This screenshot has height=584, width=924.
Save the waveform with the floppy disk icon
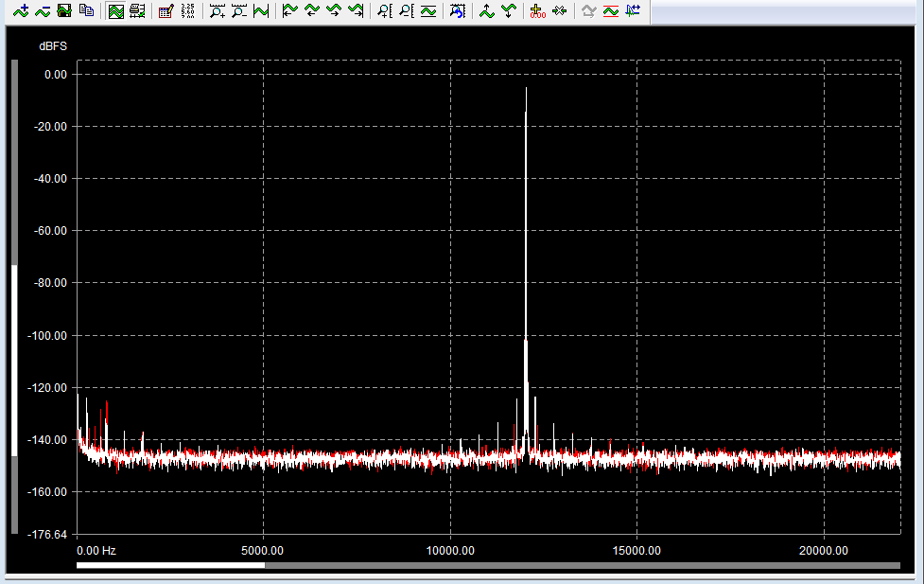coord(64,10)
